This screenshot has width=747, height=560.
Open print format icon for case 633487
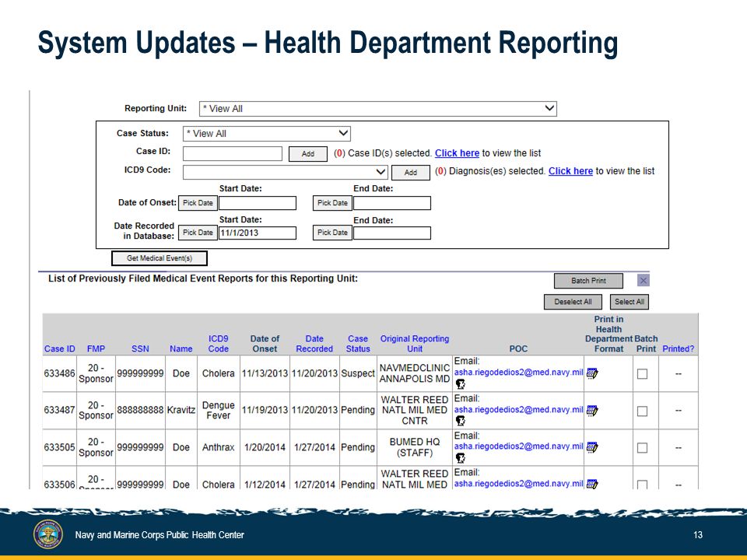tap(592, 411)
